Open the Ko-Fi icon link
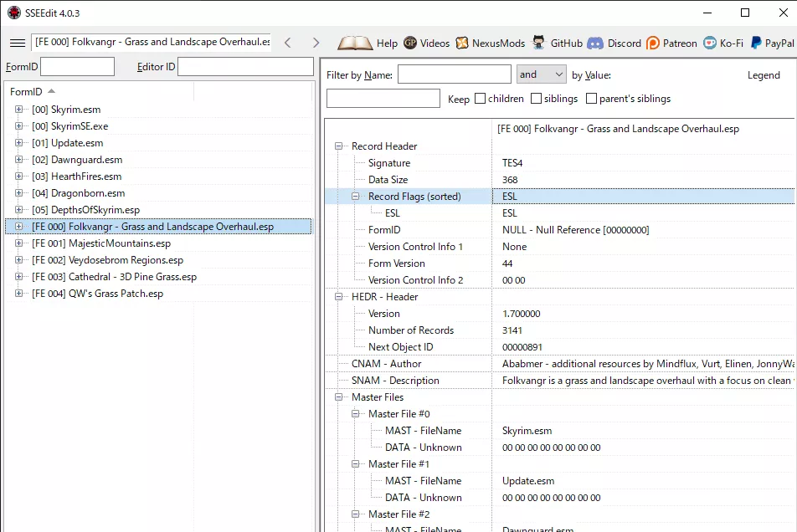Image resolution: width=797 pixels, height=532 pixels. click(710, 43)
